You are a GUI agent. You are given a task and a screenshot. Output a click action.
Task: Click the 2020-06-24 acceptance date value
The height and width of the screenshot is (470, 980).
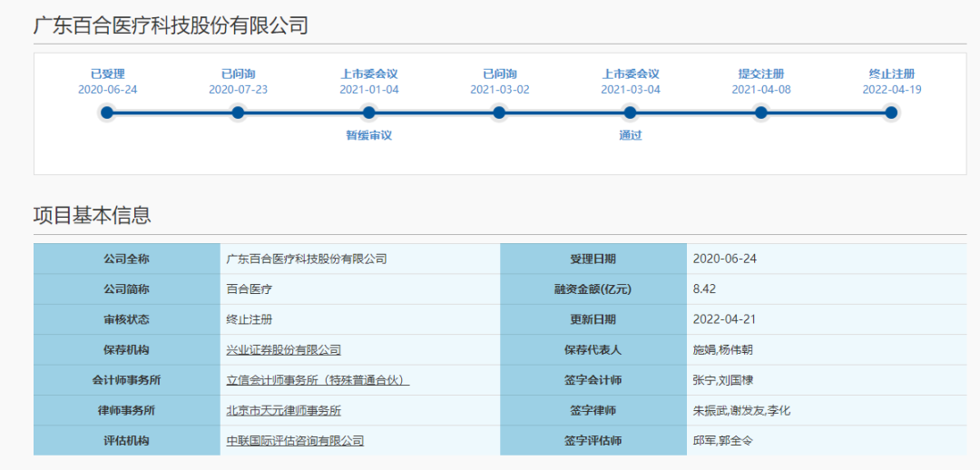pyautogui.click(x=723, y=259)
